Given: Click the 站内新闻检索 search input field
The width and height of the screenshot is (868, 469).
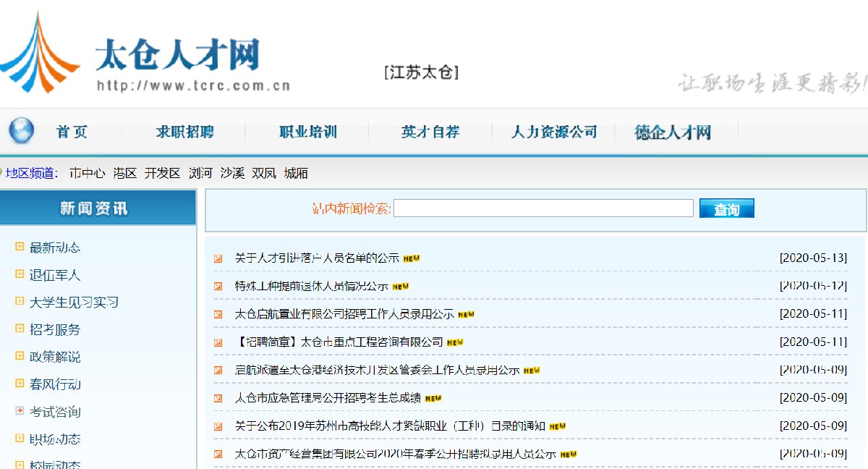Looking at the screenshot, I should tap(543, 209).
